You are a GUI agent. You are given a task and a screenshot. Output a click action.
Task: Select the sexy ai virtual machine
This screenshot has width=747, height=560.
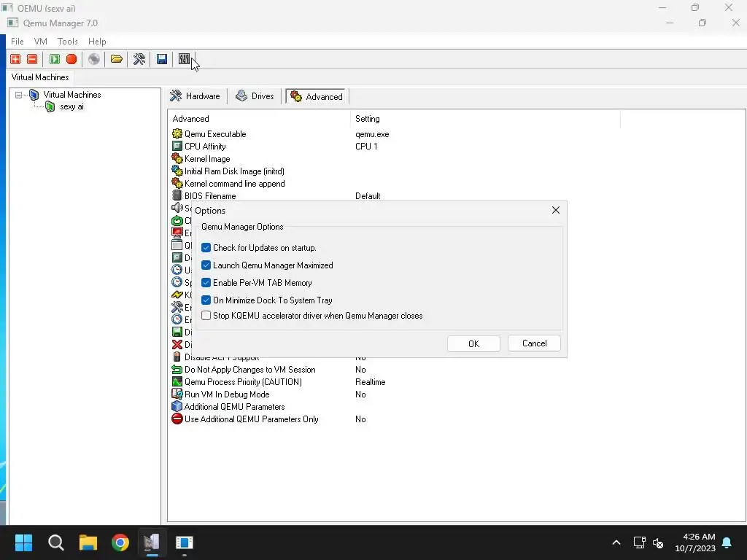[71, 106]
